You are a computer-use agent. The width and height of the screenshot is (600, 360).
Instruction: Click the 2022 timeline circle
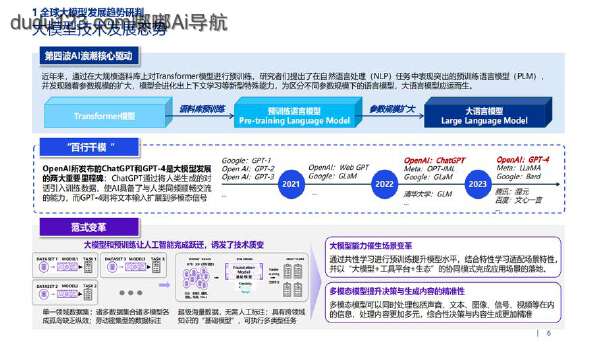pos(384,184)
